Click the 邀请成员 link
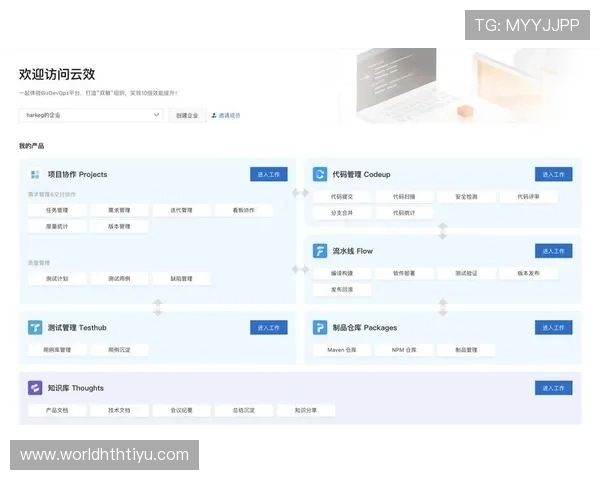 pyautogui.click(x=229, y=115)
